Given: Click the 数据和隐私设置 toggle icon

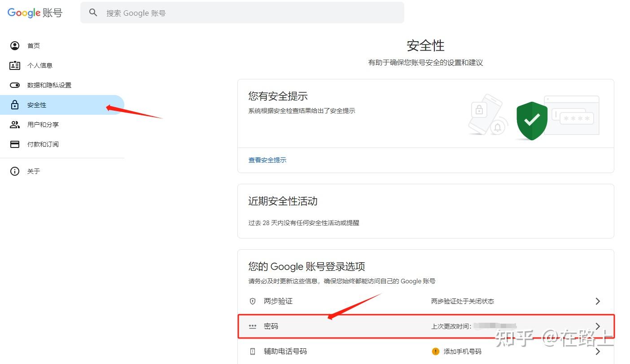Looking at the screenshot, I should [x=15, y=85].
